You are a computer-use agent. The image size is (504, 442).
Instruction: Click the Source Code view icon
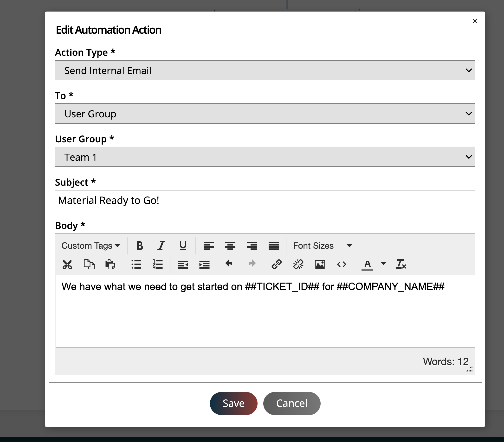click(x=341, y=264)
